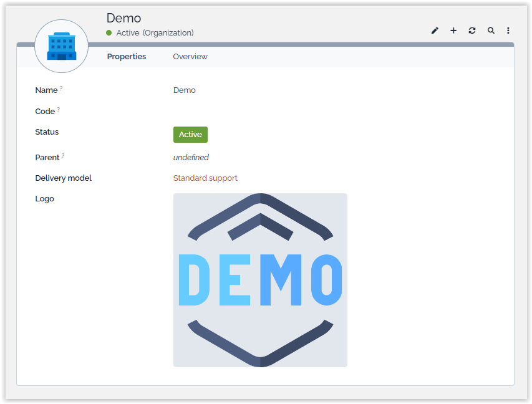The height and width of the screenshot is (404, 532).
Task: Click the green status dot near Active
Action: 109,33
